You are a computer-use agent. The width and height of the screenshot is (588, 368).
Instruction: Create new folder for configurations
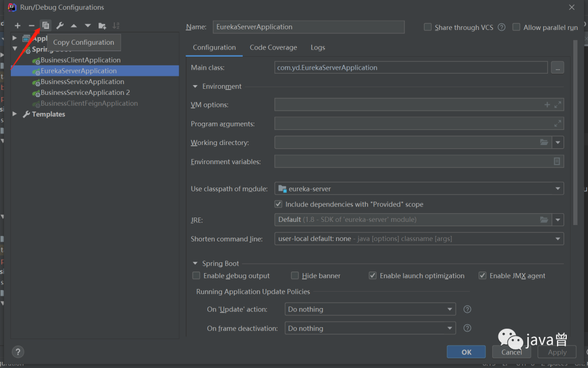coord(102,26)
